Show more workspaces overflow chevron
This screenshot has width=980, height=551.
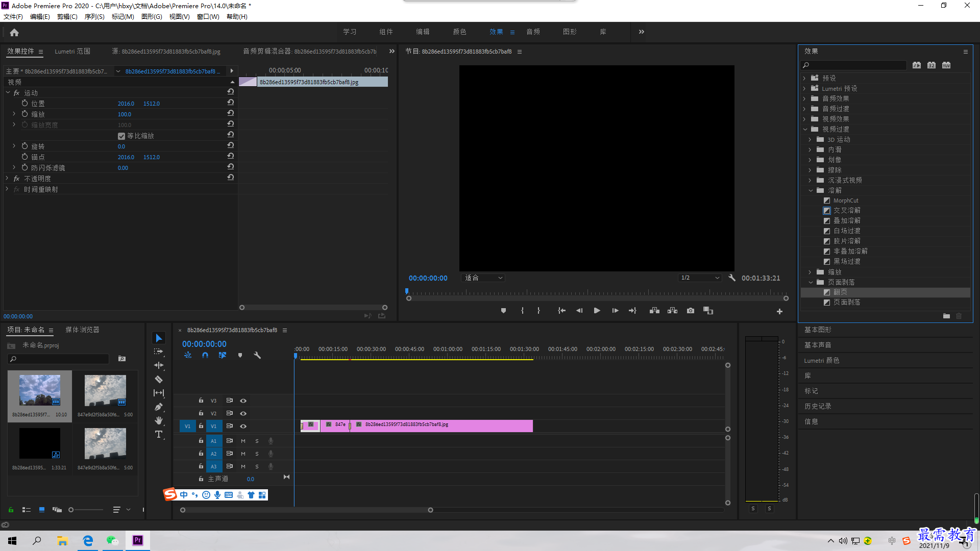pyautogui.click(x=642, y=32)
